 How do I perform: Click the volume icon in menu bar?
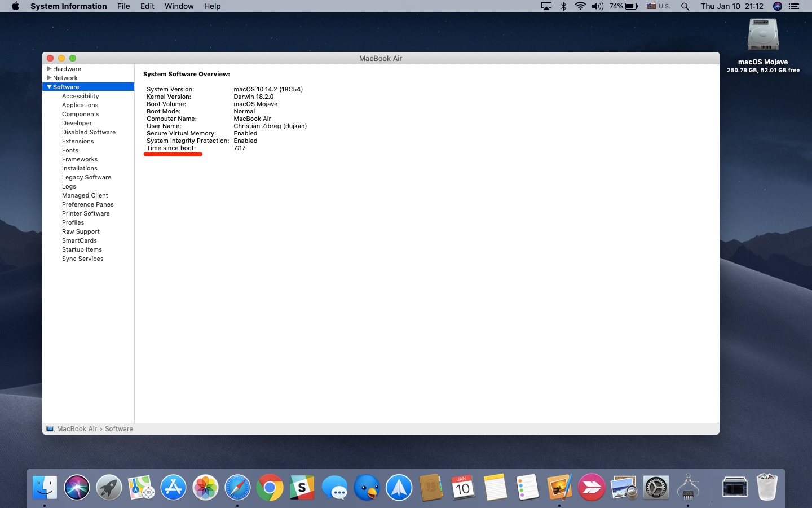597,6
